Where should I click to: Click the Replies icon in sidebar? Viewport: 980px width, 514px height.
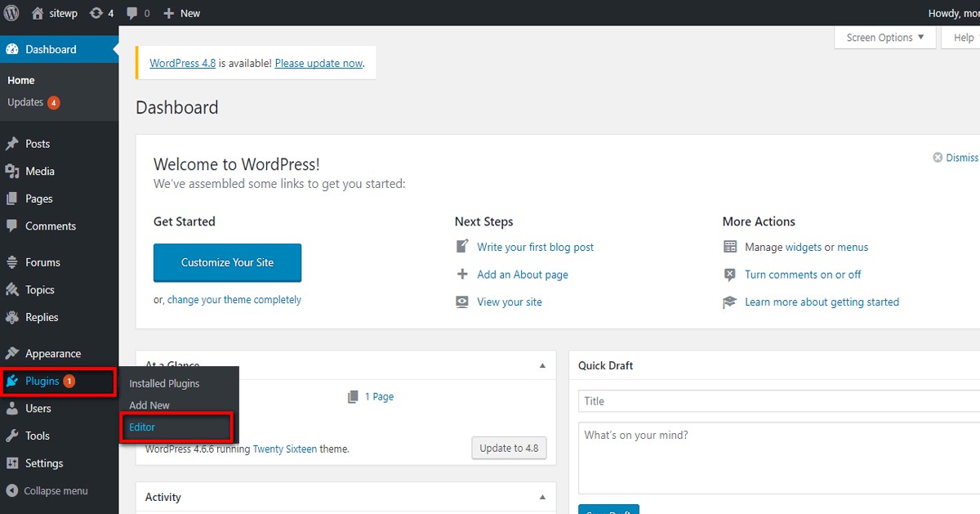coord(12,317)
